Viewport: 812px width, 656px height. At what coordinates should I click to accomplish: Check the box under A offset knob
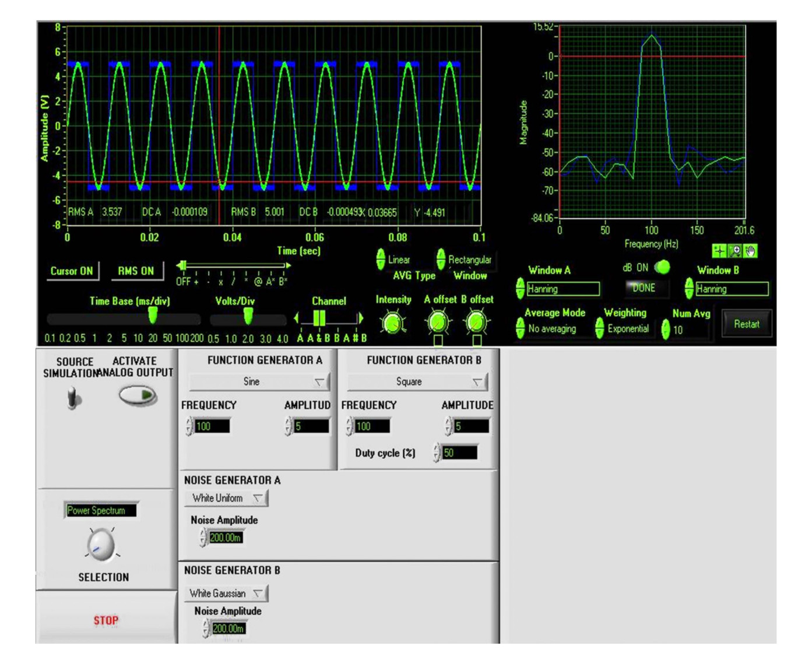[438, 339]
